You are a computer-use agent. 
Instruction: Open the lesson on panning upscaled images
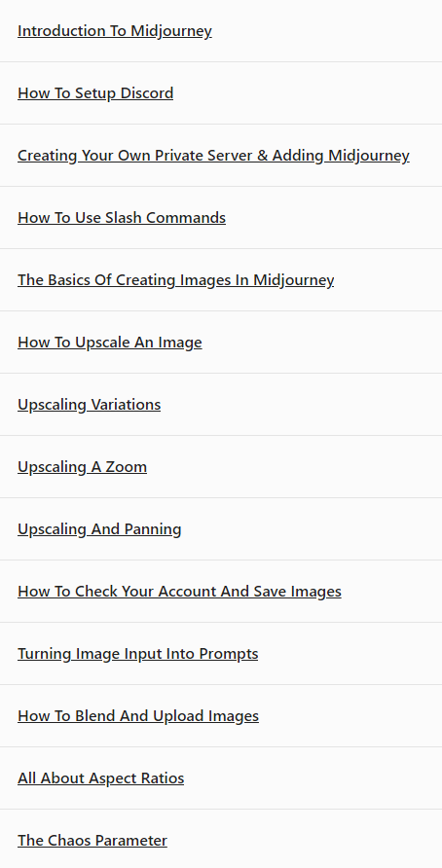tap(99, 529)
